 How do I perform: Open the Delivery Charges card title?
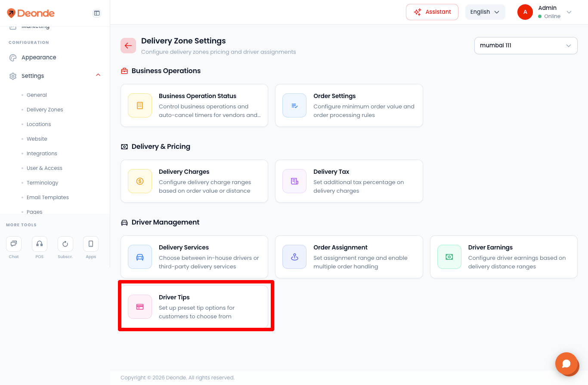184,172
